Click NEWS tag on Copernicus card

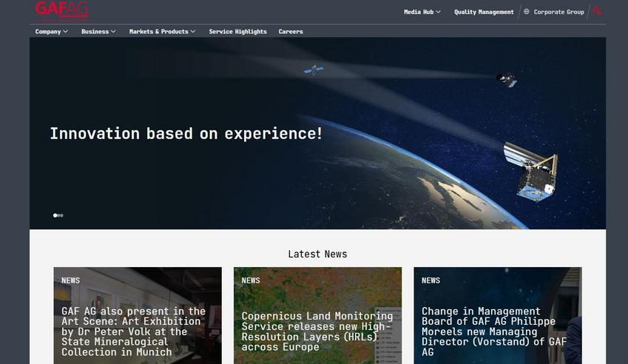tap(251, 280)
